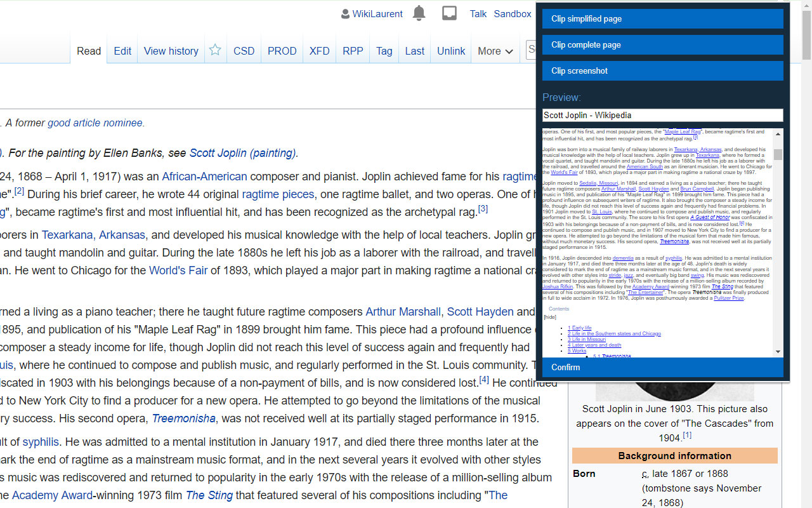Image resolution: width=812 pixels, height=508 pixels.
Task: Click the Clip screenshot button
Action: click(662, 70)
